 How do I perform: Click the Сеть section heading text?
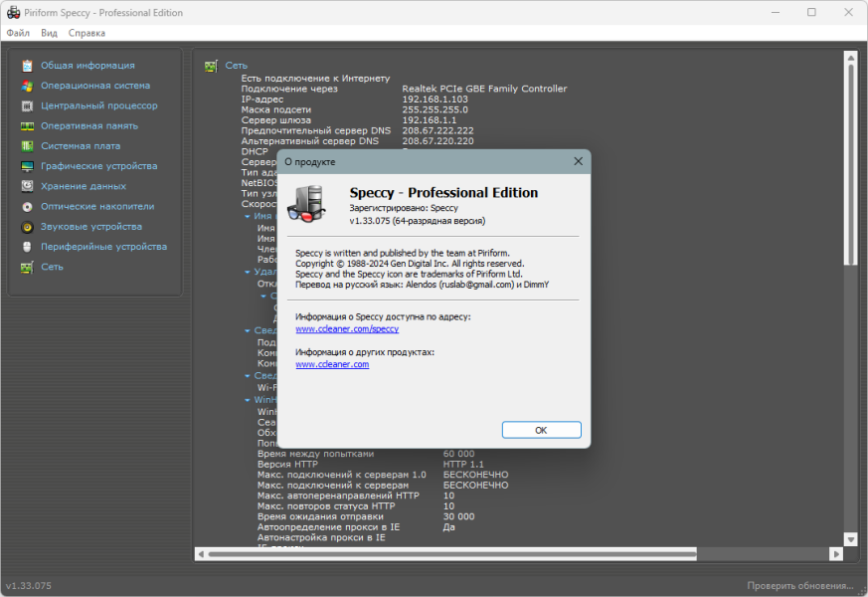coord(237,66)
